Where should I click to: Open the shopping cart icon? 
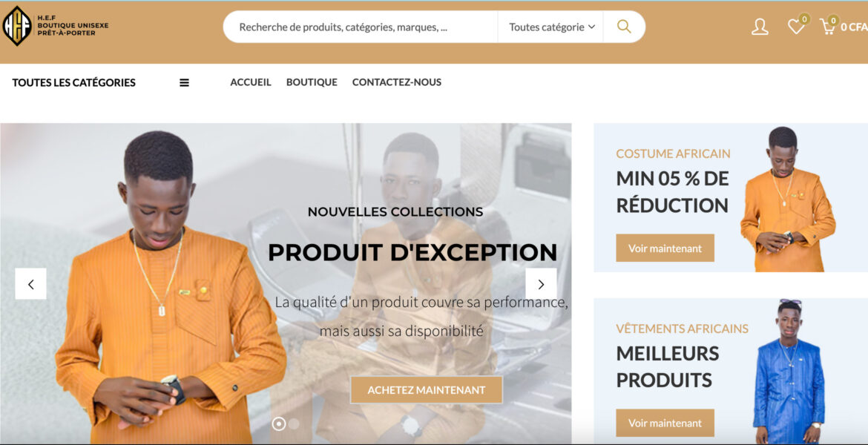[828, 27]
